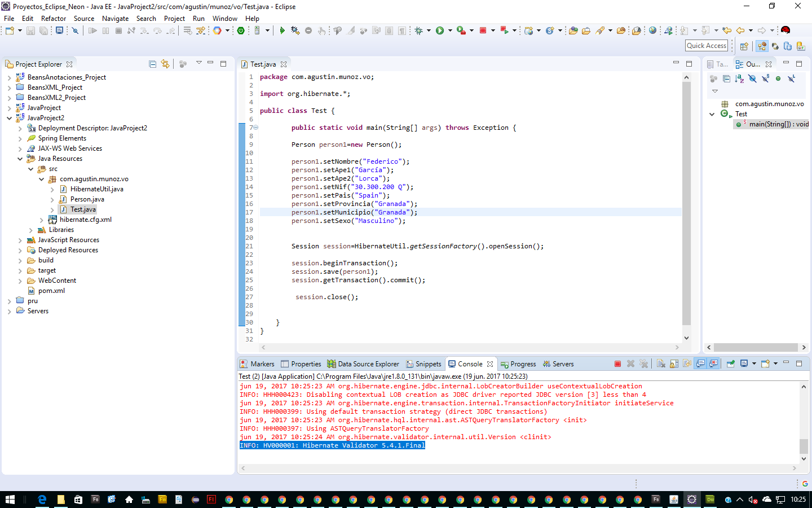
Task: Click the red Stop server toolbar icon
Action: [483, 30]
